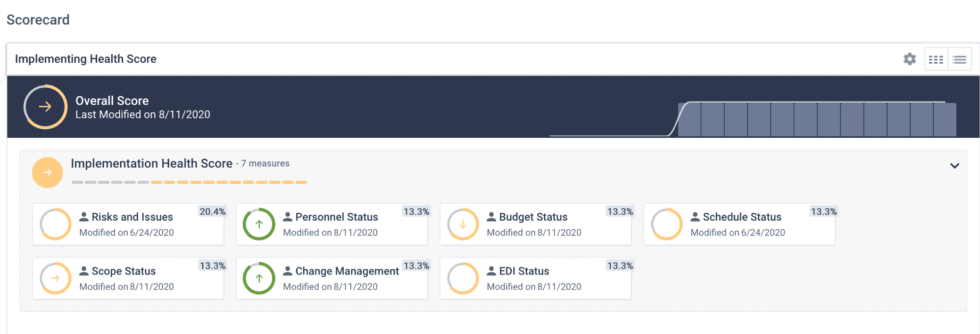
Task: Click the Implementation Health Score progress bar
Action: click(189, 182)
